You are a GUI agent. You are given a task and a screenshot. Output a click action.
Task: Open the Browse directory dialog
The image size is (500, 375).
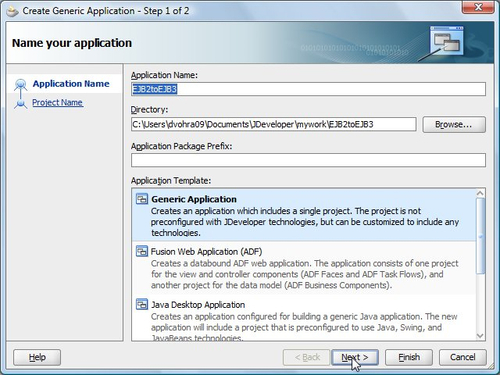(454, 124)
